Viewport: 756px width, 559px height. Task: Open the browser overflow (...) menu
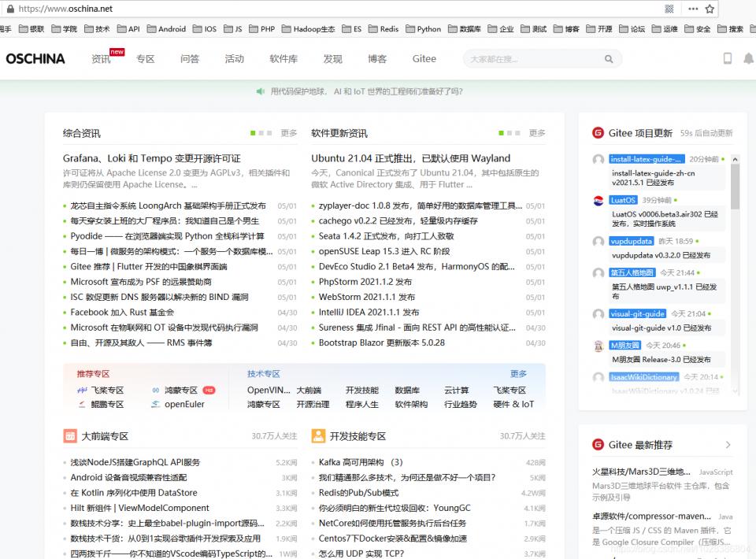[691, 9]
